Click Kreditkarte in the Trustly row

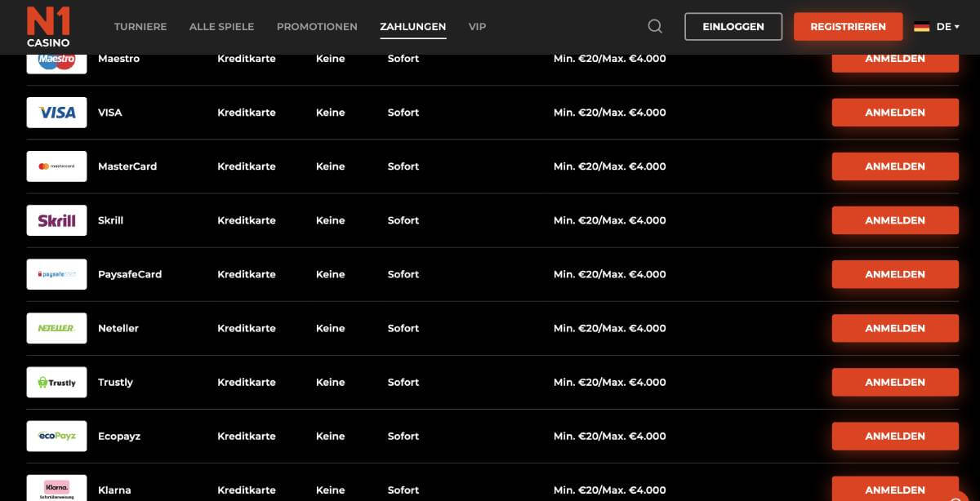(x=247, y=382)
